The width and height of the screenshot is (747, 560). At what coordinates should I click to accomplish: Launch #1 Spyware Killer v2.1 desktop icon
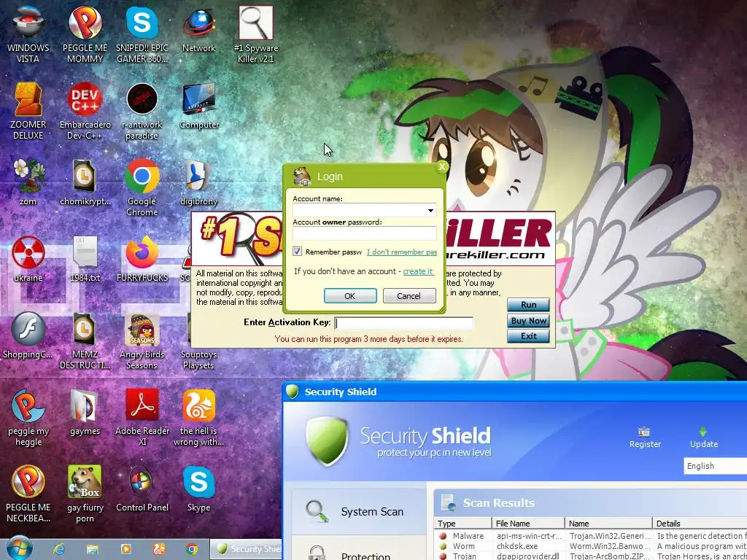click(x=256, y=35)
